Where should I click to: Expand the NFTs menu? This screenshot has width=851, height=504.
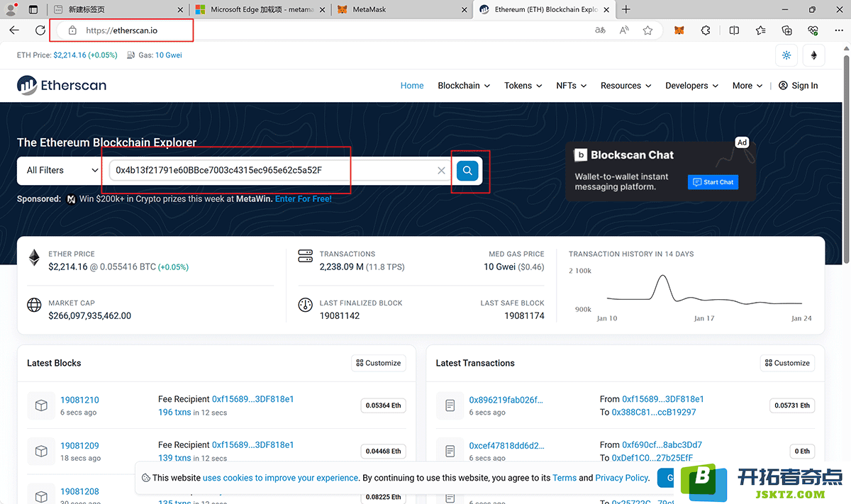click(572, 86)
